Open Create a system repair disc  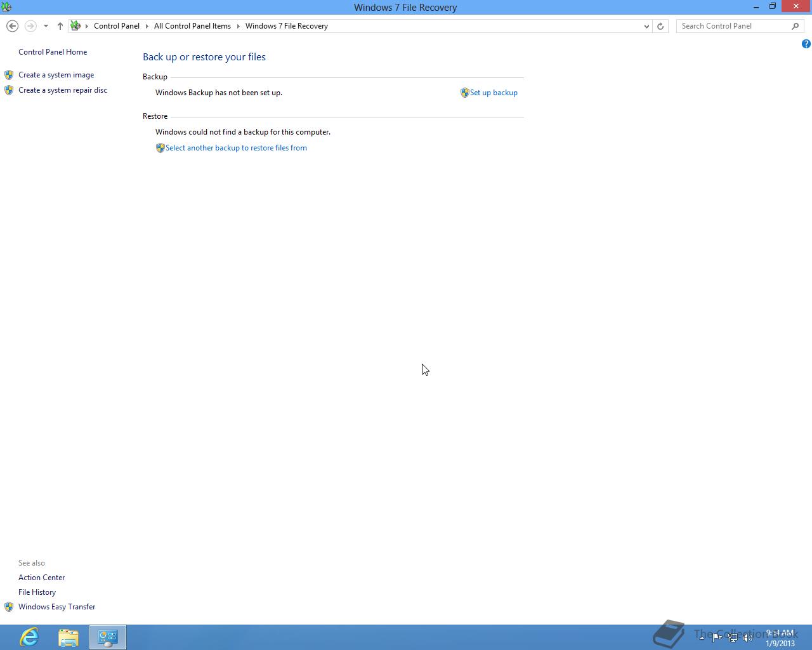click(x=63, y=90)
